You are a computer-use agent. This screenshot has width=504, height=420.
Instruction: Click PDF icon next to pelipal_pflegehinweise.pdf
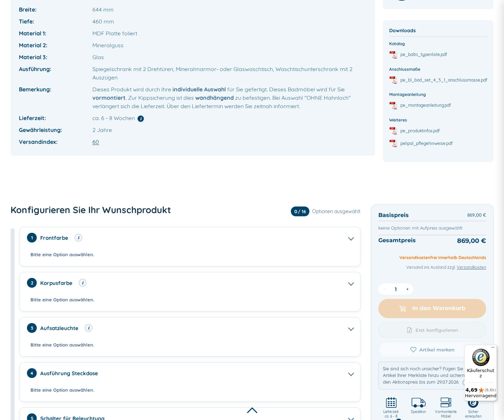(x=393, y=143)
